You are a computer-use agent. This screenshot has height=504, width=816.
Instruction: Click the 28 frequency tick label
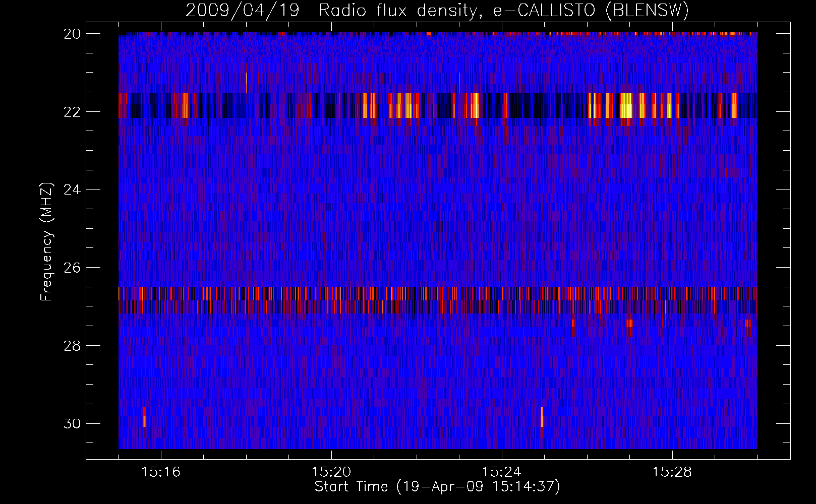point(72,346)
